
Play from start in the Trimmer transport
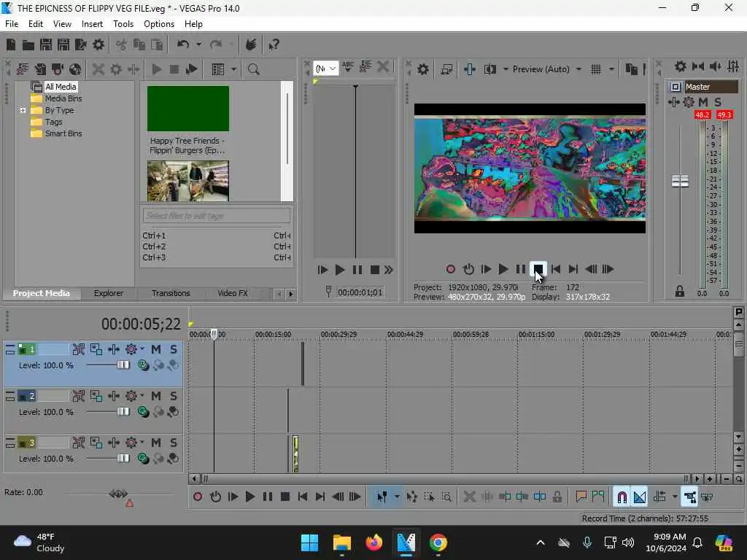(x=322, y=270)
